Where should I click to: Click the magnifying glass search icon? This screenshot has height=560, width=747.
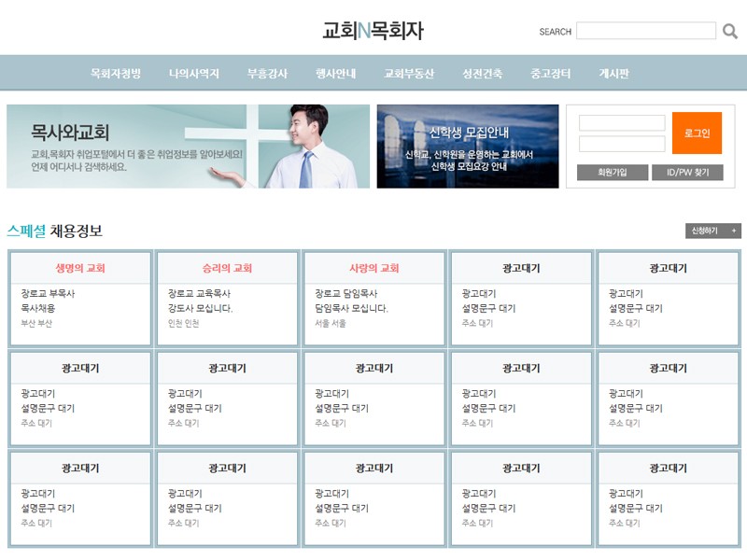pyautogui.click(x=730, y=32)
